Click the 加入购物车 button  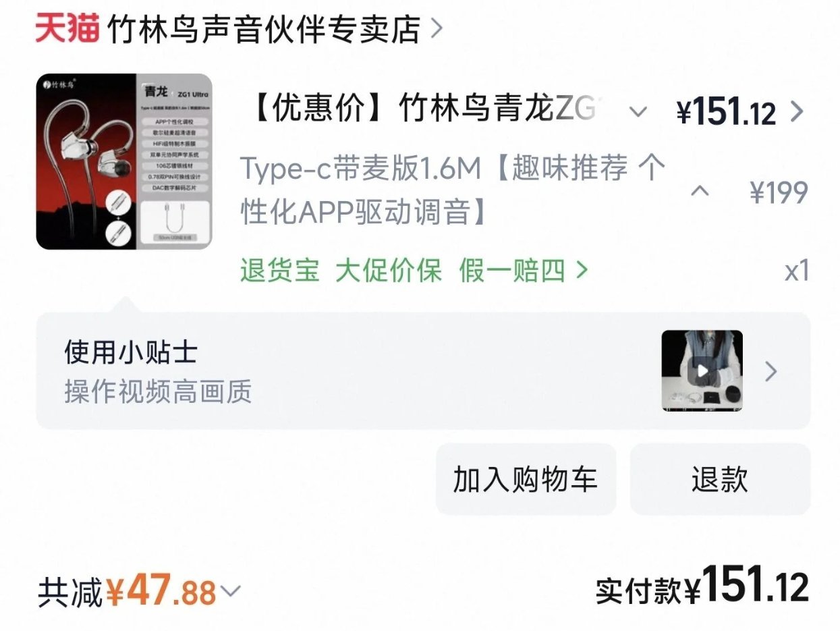(526, 479)
